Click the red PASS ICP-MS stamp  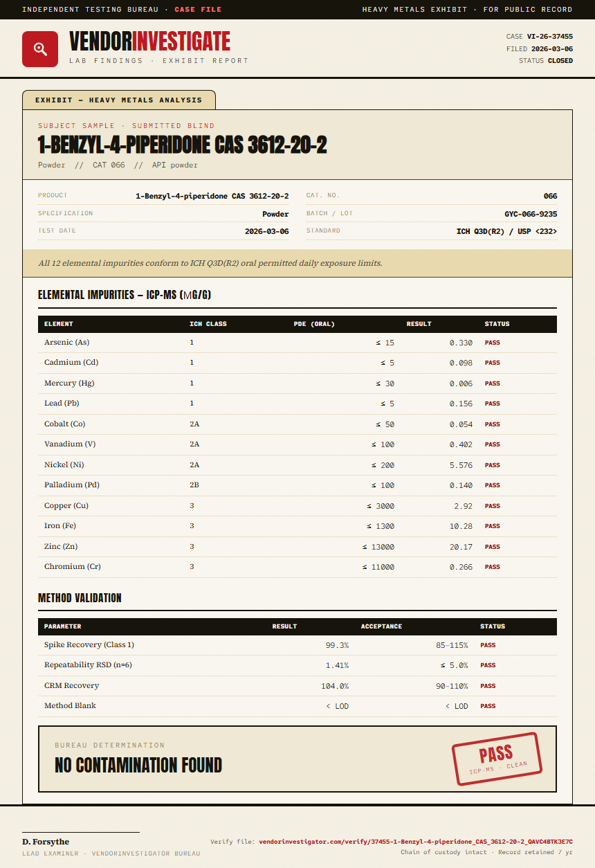[496, 759]
